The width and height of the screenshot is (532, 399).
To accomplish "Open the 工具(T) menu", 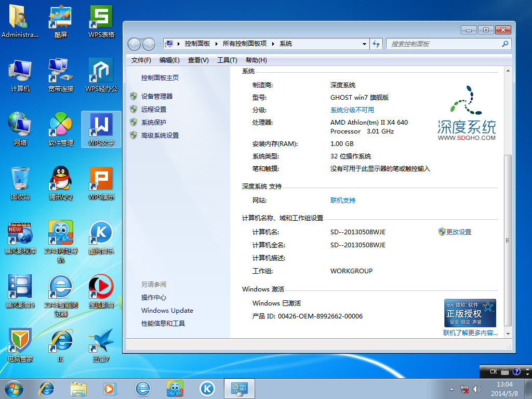I will click(227, 60).
